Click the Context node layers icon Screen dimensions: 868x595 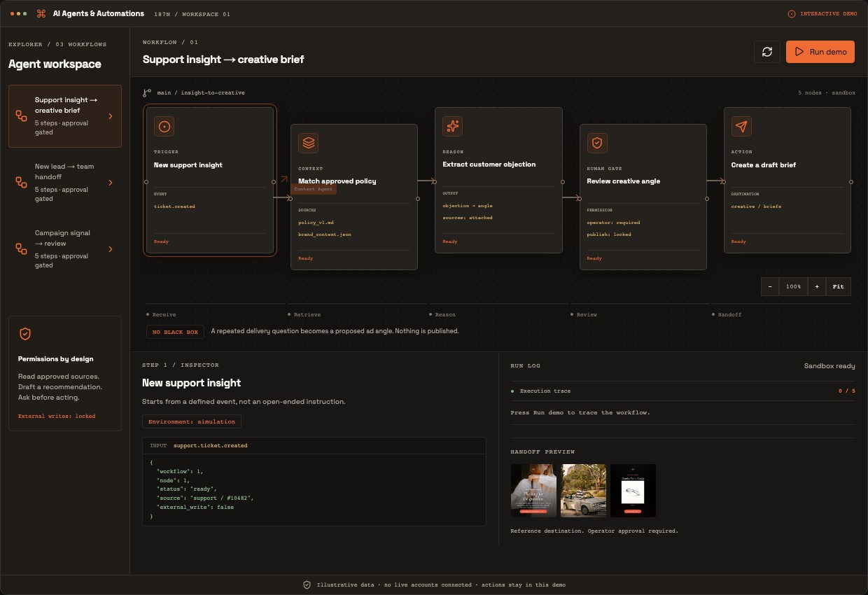(308, 143)
